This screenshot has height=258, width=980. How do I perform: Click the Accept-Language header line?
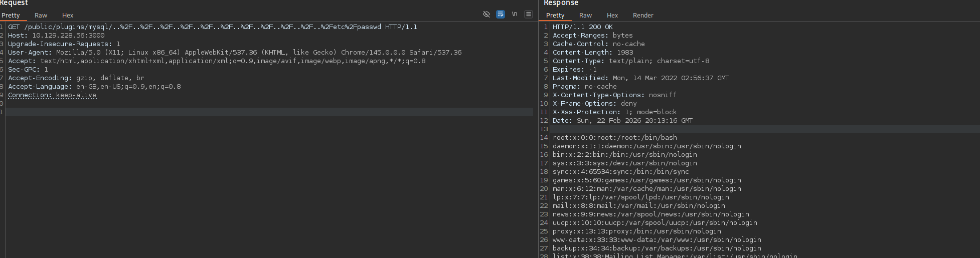[94, 87]
